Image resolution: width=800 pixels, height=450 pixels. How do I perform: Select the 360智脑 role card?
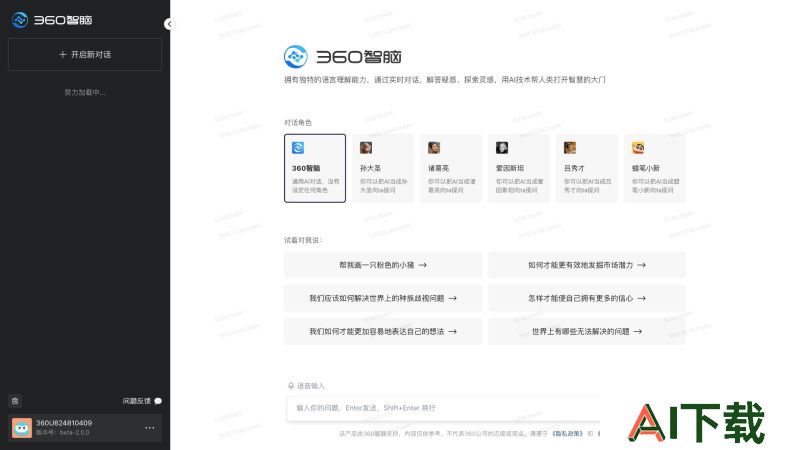click(x=315, y=168)
